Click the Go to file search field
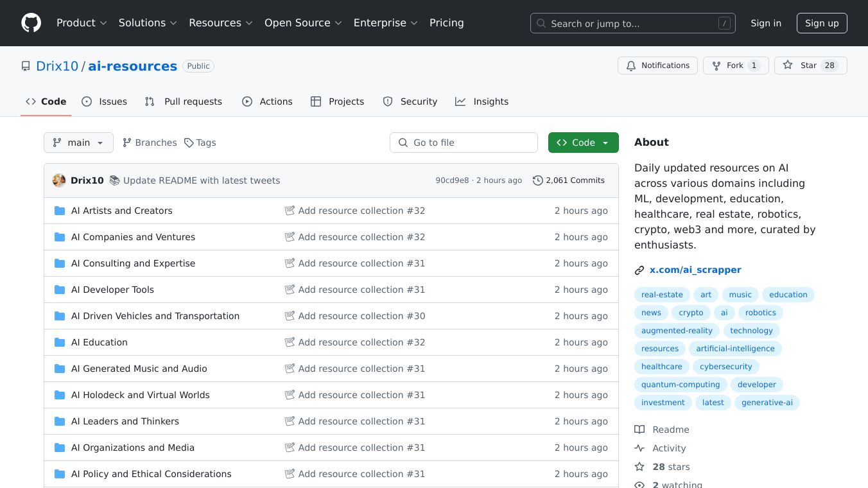868x488 pixels. coord(464,143)
